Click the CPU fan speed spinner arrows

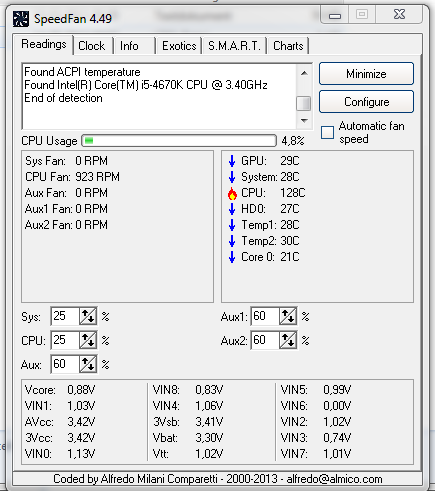88,340
